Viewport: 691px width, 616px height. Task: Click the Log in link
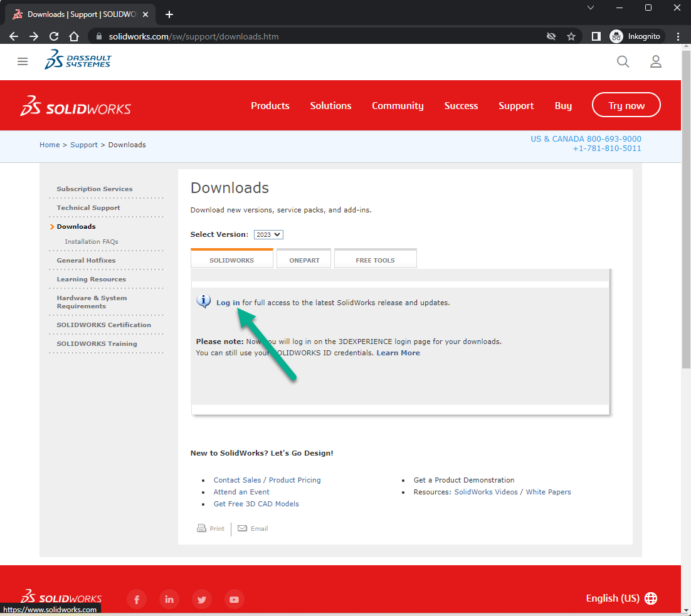pos(228,303)
